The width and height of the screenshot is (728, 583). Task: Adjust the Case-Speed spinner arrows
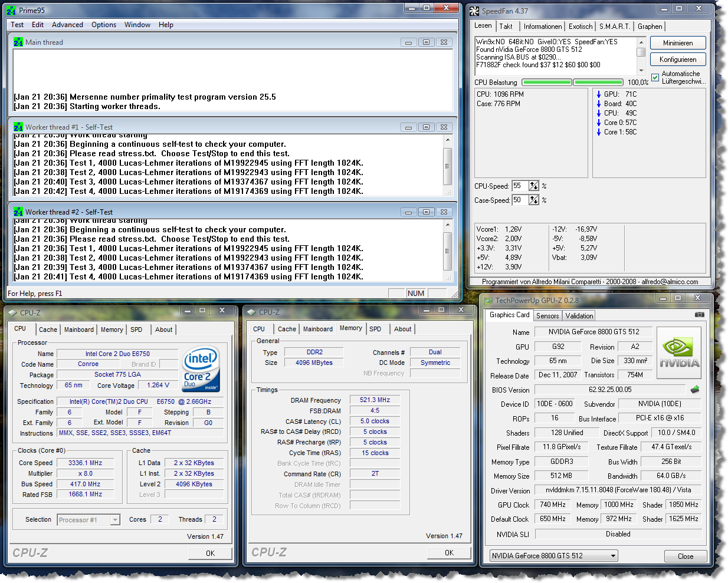(534, 200)
